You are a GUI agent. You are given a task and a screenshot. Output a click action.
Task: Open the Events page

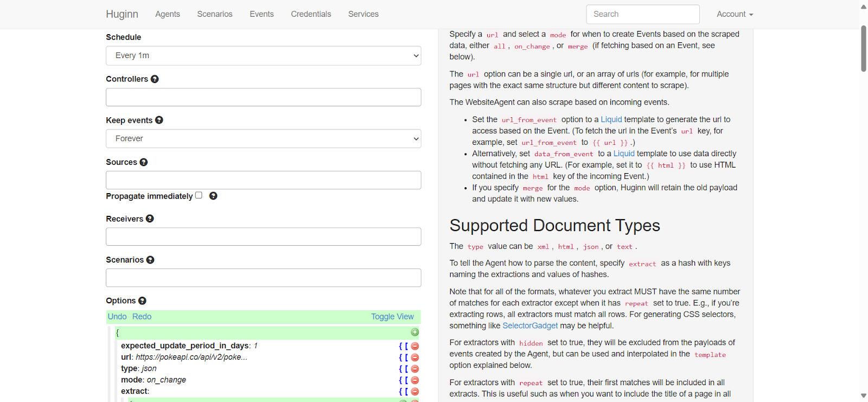(261, 14)
